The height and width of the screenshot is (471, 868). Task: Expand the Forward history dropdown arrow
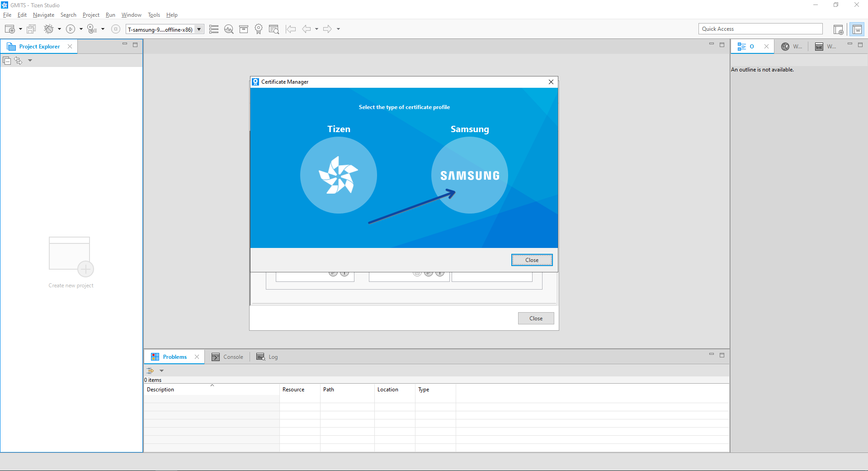coord(338,29)
